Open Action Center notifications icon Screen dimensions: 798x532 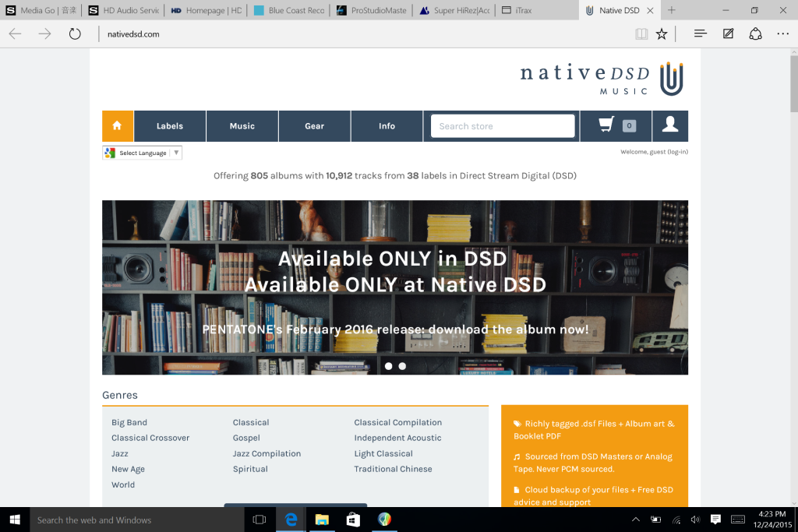[715, 520]
